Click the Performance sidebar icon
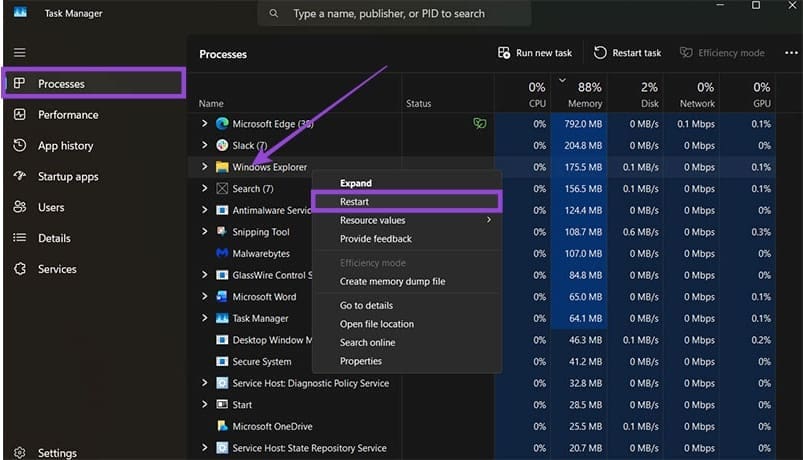This screenshot has height=460, width=803. [x=19, y=114]
